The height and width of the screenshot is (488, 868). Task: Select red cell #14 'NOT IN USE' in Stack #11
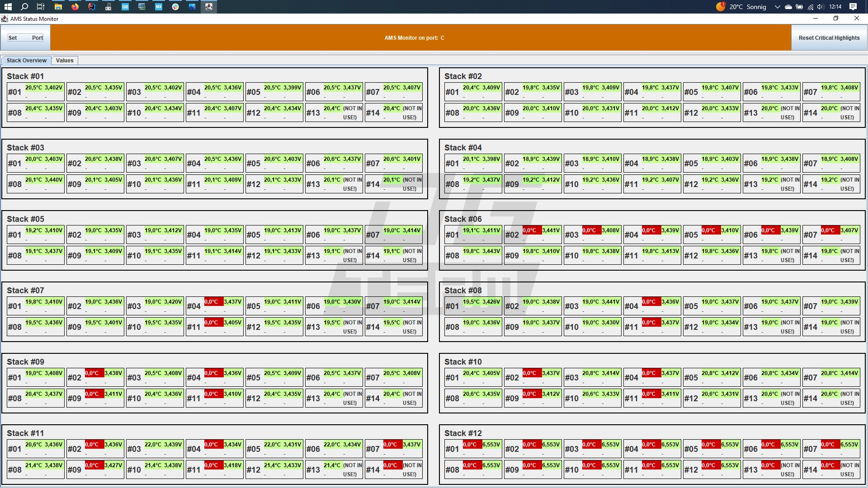coord(394,469)
